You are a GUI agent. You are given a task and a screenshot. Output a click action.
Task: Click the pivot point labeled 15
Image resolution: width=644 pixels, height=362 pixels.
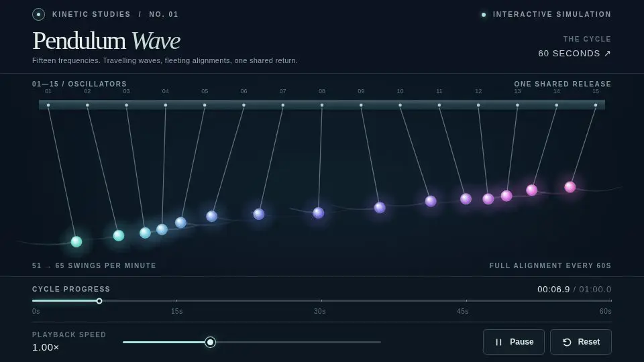point(596,105)
